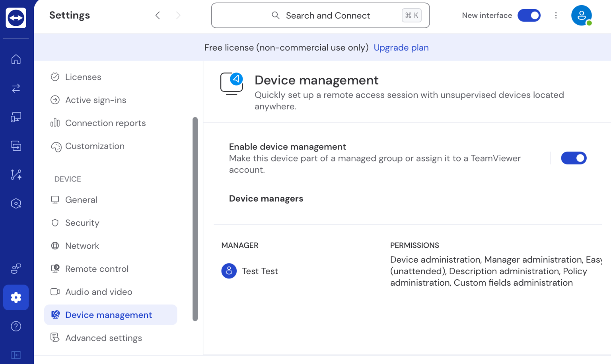Collapse the sidebar using the bottom icon
The image size is (611, 364).
click(16, 355)
